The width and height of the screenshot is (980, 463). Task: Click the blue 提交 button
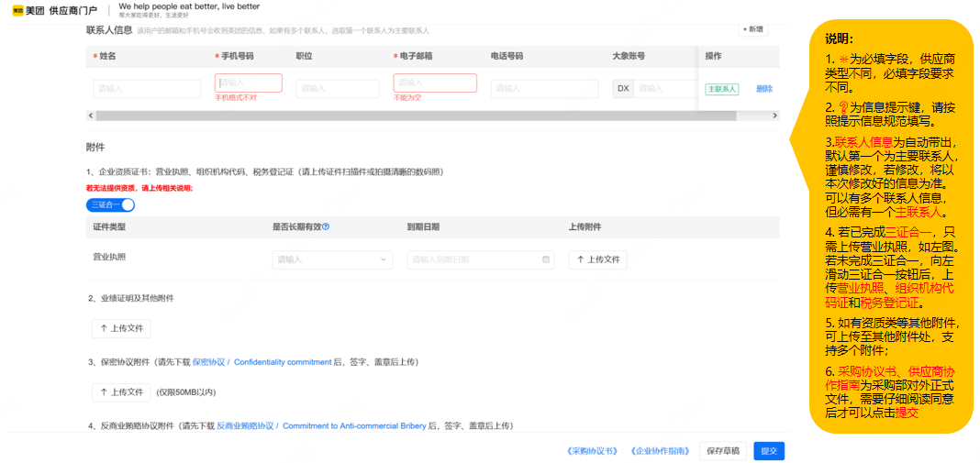pyautogui.click(x=769, y=450)
